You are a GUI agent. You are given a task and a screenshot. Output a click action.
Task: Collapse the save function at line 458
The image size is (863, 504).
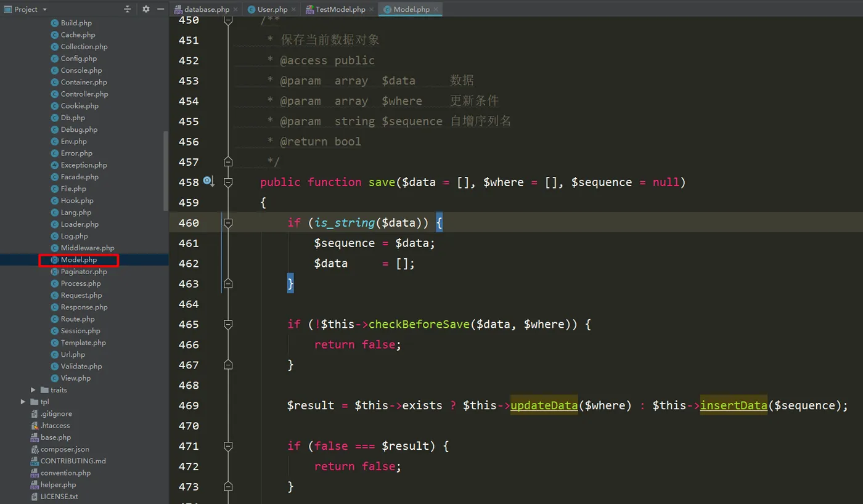pos(228,182)
